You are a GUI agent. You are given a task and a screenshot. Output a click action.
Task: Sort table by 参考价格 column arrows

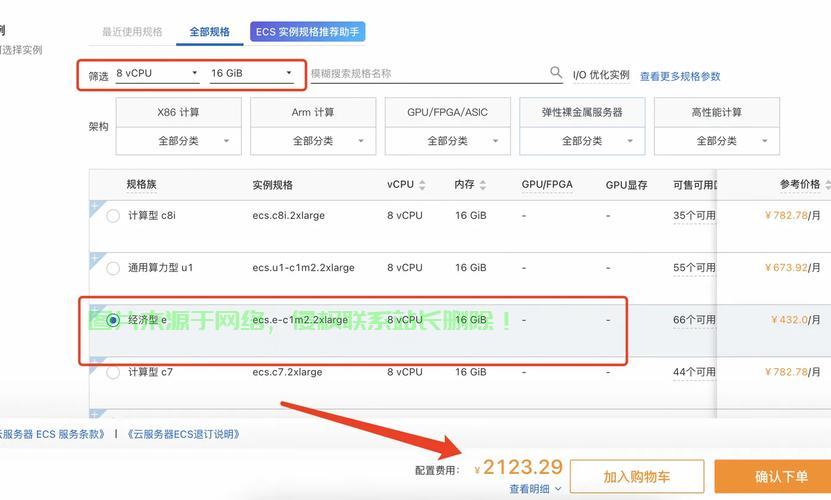click(x=828, y=185)
